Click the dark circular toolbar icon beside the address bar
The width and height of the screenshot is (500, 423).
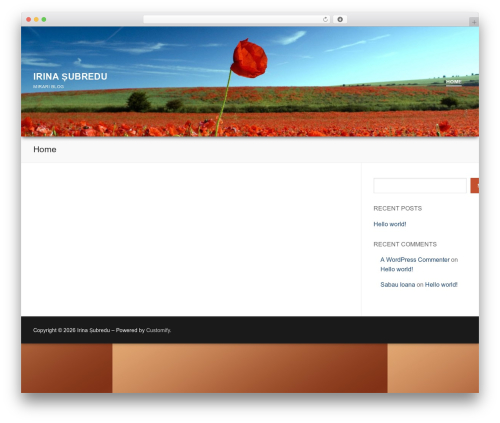point(340,20)
